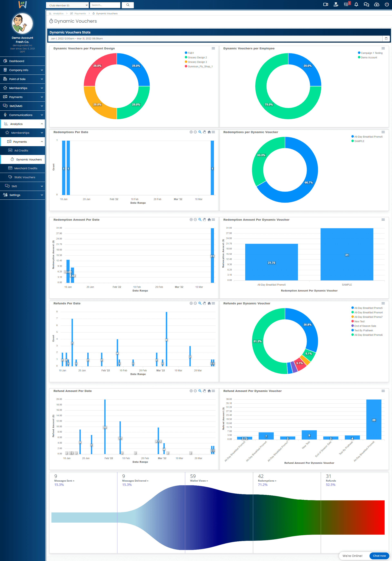Click the cloud download icon
The width and height of the screenshot is (392, 561).
376,4
